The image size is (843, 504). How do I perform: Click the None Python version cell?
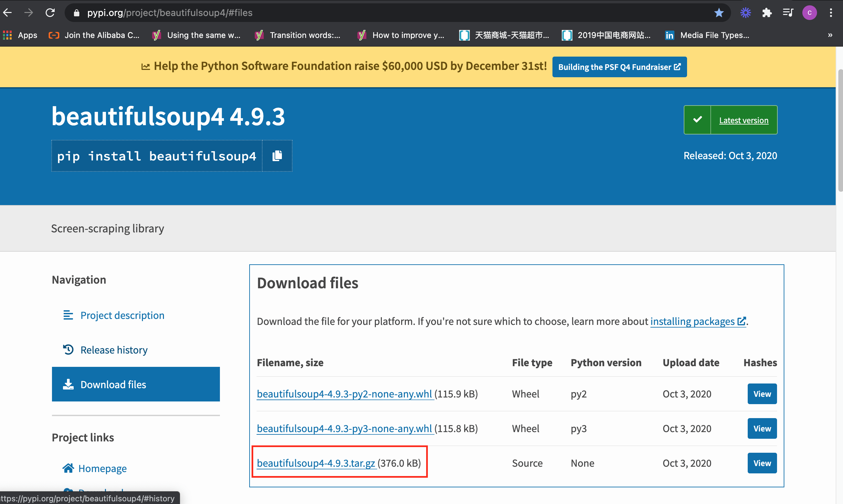582,463
